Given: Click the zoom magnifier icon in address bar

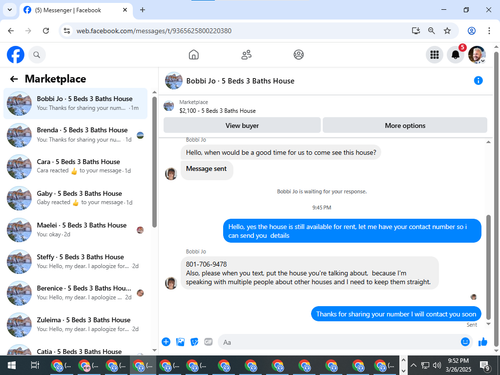Looking at the screenshot, I should click(431, 31).
